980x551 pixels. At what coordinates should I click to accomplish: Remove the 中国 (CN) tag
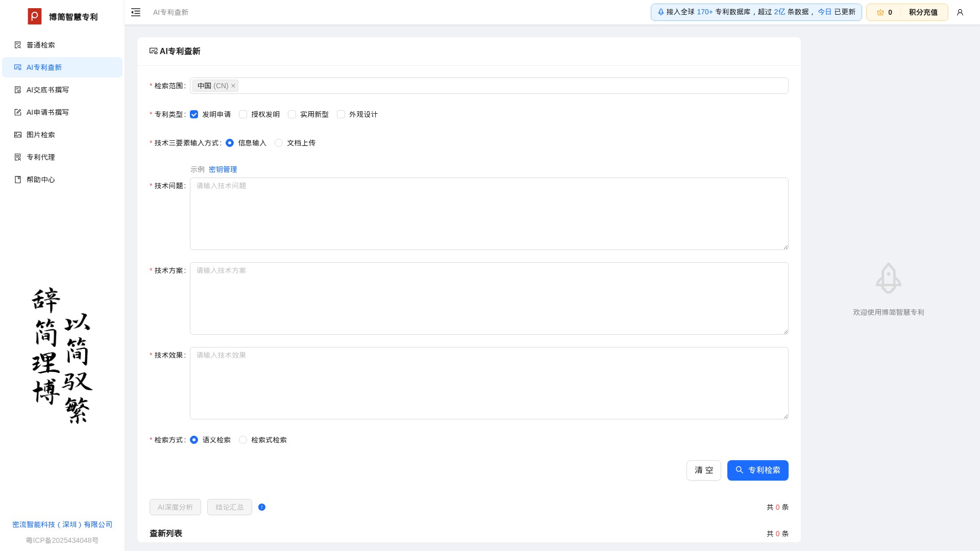233,86
